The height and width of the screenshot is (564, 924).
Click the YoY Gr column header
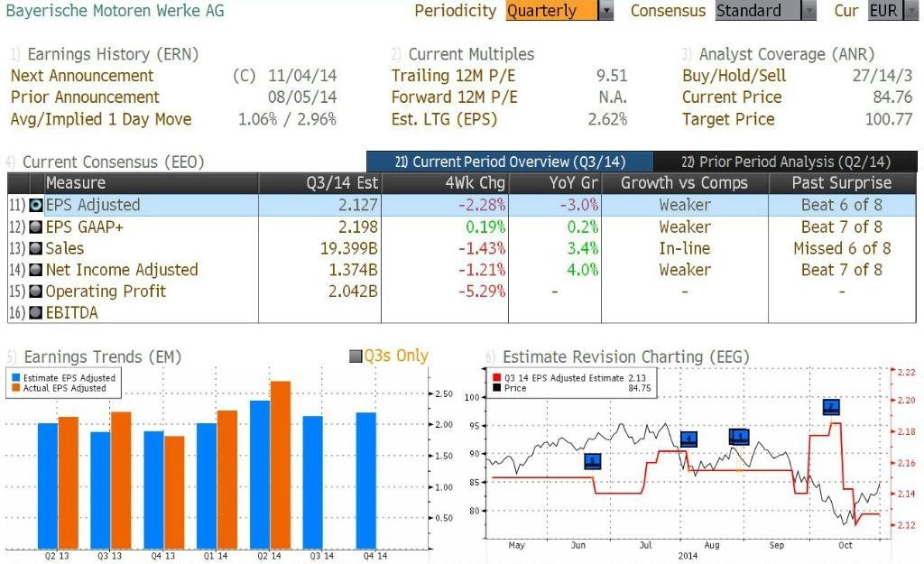click(x=555, y=183)
